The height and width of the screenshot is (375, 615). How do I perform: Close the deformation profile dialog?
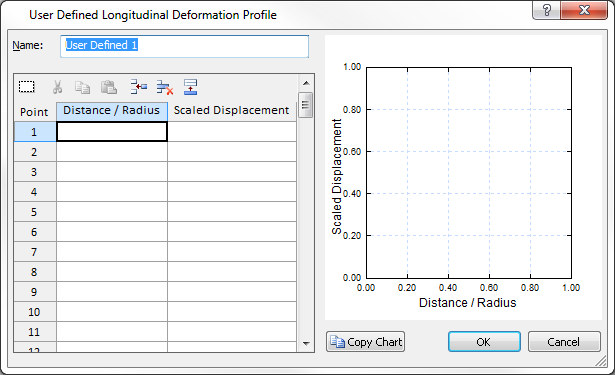pos(584,10)
